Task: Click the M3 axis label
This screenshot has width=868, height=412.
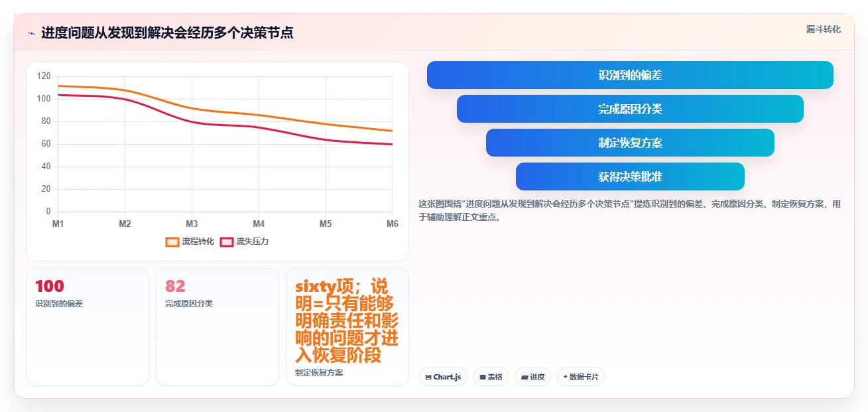Action: [x=192, y=224]
